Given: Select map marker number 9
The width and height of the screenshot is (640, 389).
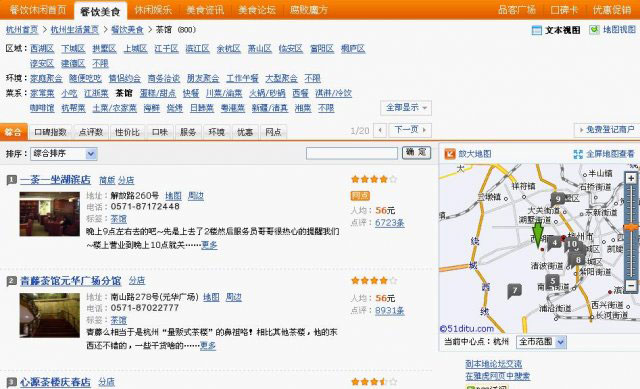Looking at the screenshot, I should click(558, 199).
